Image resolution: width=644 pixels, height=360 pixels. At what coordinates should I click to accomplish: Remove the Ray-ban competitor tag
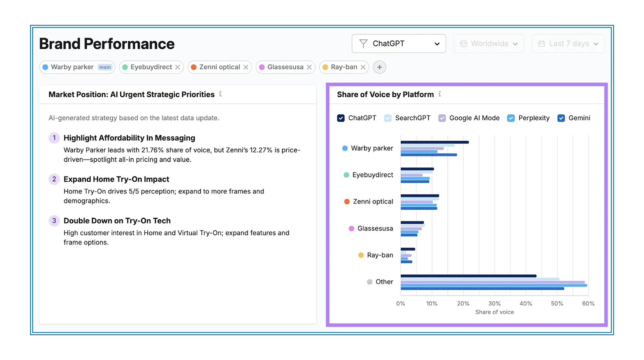[363, 67]
